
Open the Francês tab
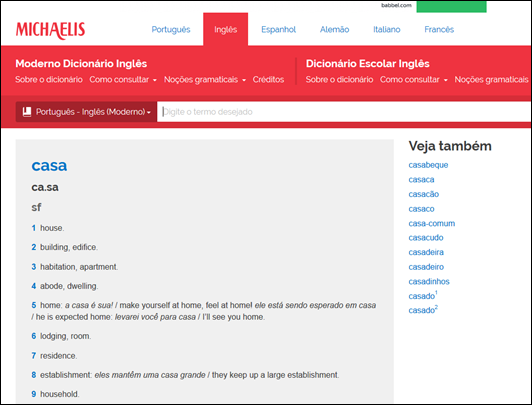coord(439,30)
